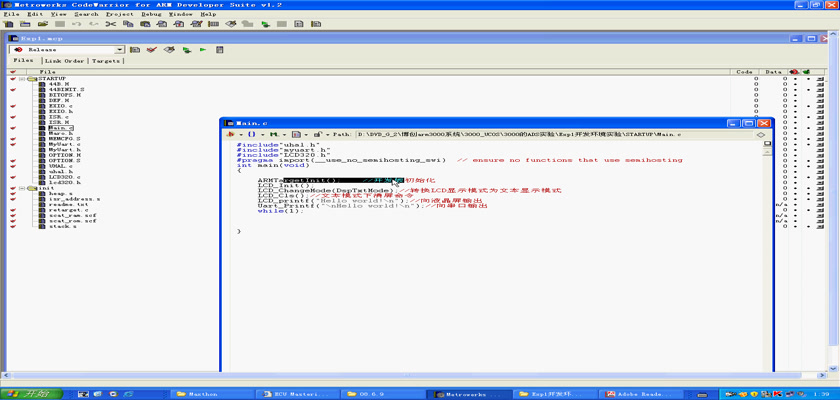Open the File menu

pos(11,14)
